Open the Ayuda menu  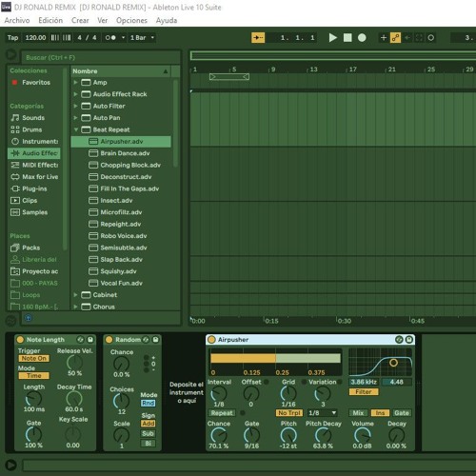pos(167,20)
